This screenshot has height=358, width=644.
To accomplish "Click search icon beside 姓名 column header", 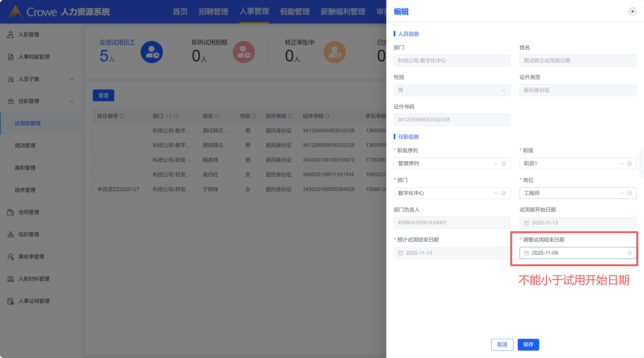I will click(217, 116).
